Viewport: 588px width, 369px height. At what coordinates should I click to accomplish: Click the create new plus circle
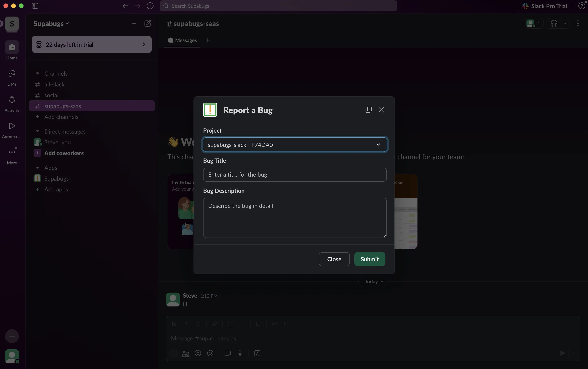12,336
